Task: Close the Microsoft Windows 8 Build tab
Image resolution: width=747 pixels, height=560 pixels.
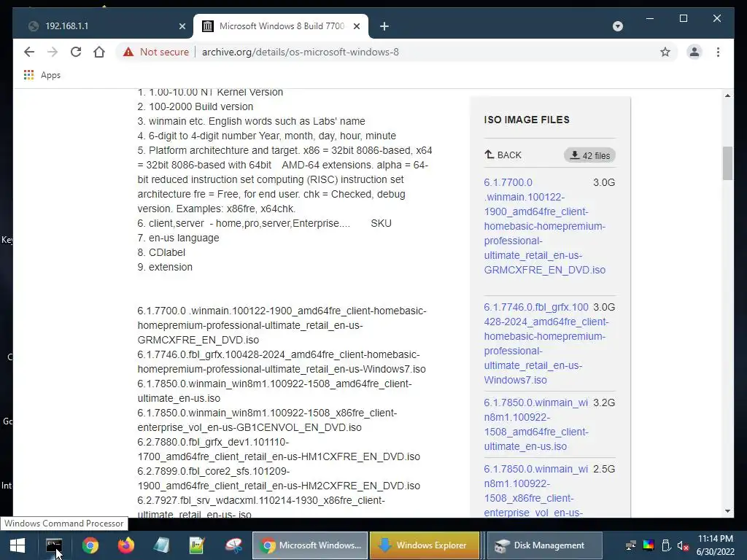Action: coord(356,26)
